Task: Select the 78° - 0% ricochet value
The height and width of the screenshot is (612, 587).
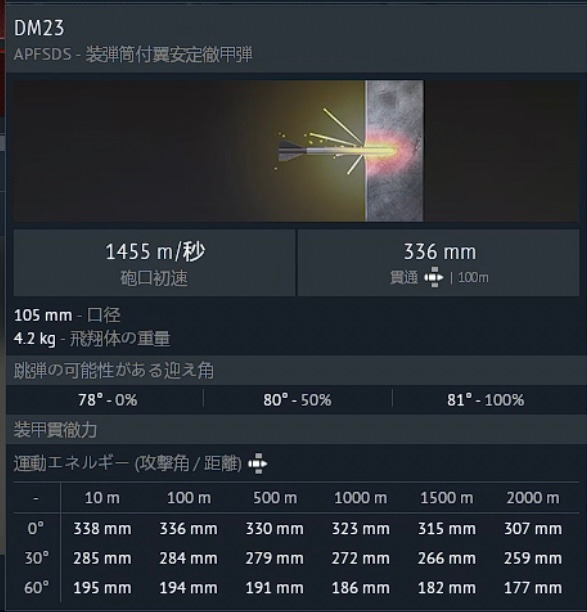Action: pos(108,400)
